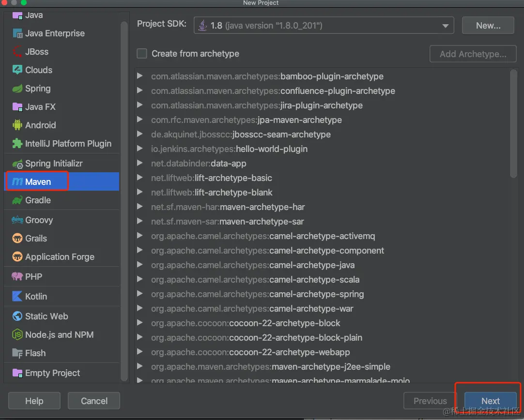Click the Gradle elephant icon
The height and width of the screenshot is (420, 524).
coord(17,200)
